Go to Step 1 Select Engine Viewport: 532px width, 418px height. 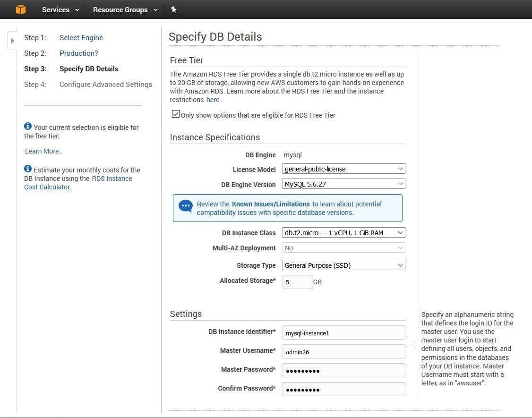pyautogui.click(x=81, y=38)
